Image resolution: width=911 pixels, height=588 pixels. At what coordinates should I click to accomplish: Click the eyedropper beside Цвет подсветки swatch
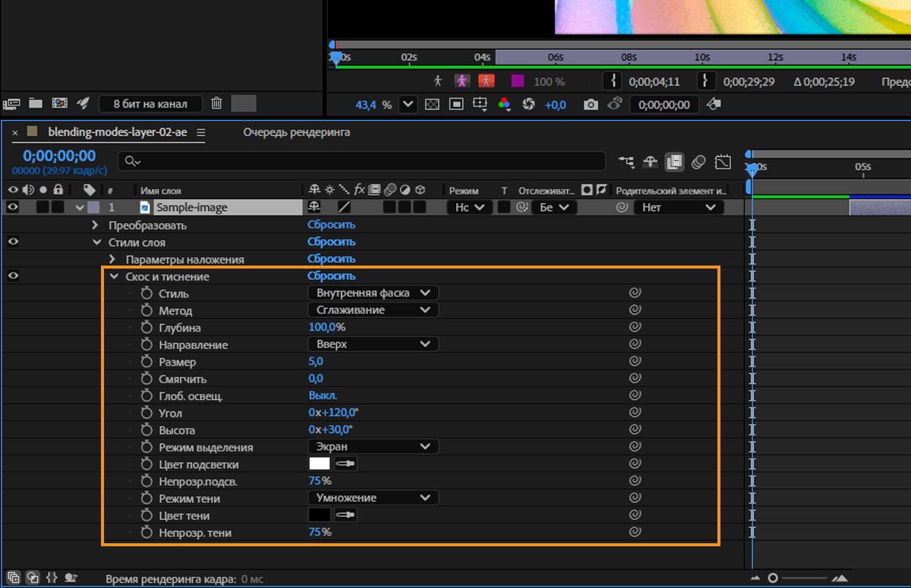(x=345, y=464)
